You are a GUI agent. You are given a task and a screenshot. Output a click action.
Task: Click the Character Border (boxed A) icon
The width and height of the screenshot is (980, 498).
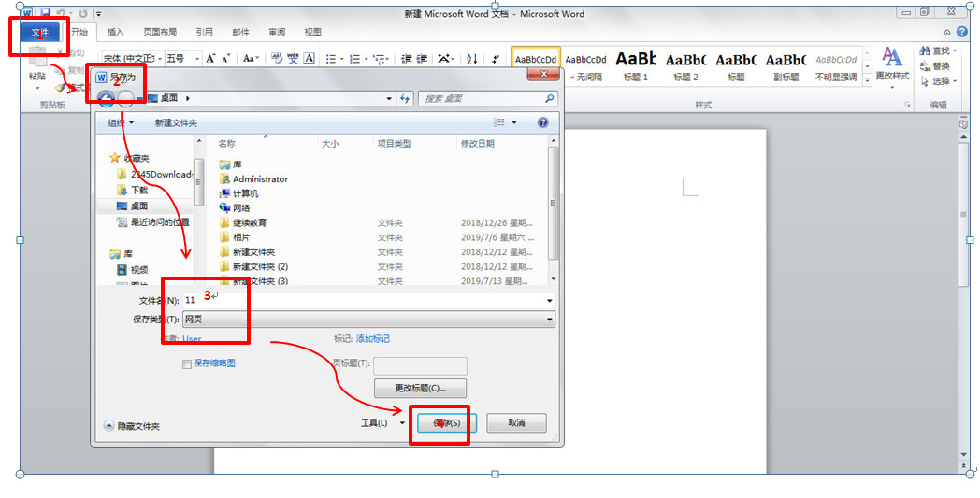(309, 58)
